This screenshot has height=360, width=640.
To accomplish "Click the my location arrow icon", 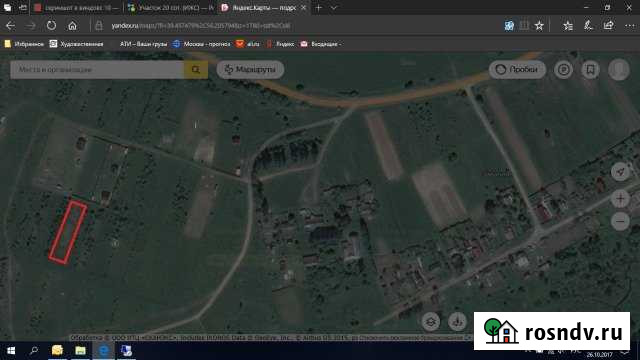I will [x=620, y=171].
